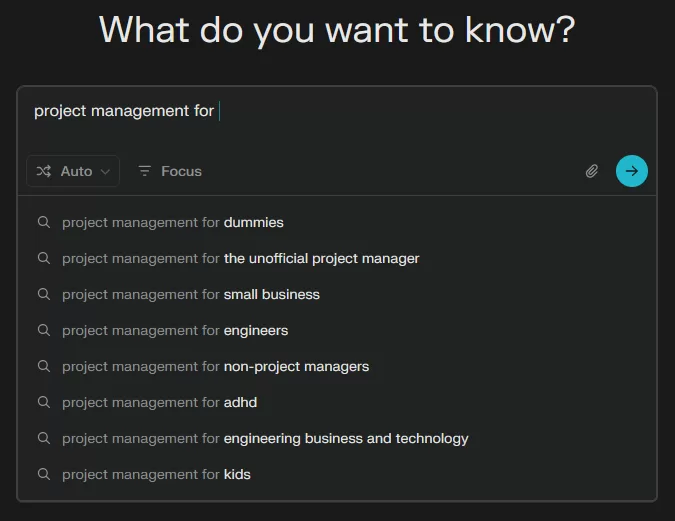The width and height of the screenshot is (675, 521).
Task: Click the magnifier icon next to dummies suggestion
Action: tap(43, 222)
